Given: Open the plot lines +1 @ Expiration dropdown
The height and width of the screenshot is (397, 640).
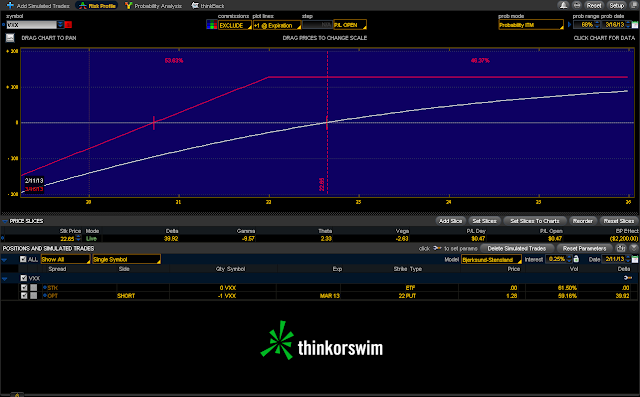Looking at the screenshot, I should point(277,25).
